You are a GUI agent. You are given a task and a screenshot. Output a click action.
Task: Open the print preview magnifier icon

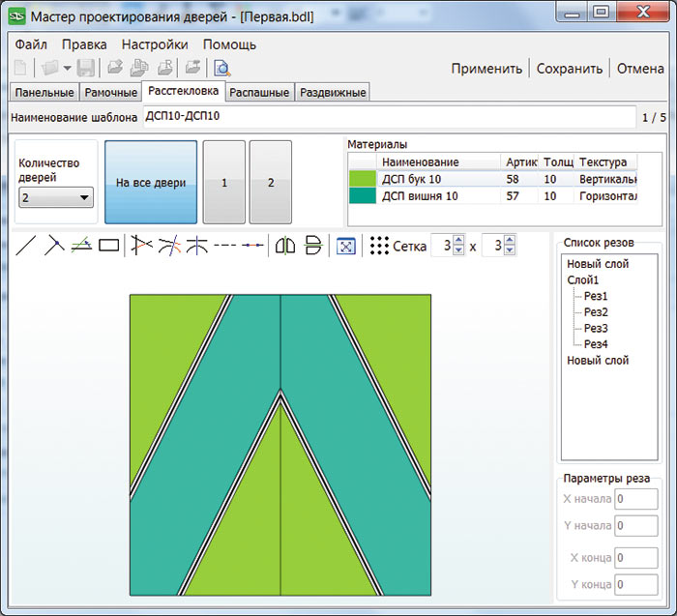click(x=221, y=68)
